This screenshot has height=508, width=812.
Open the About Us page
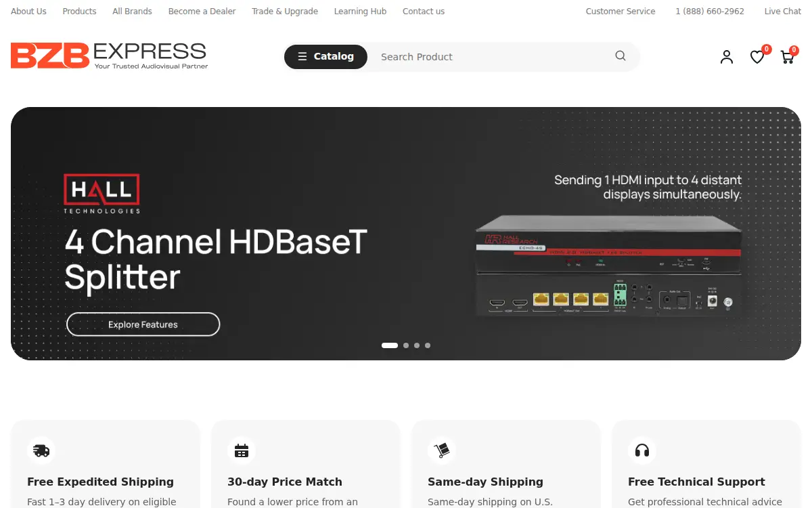click(28, 12)
